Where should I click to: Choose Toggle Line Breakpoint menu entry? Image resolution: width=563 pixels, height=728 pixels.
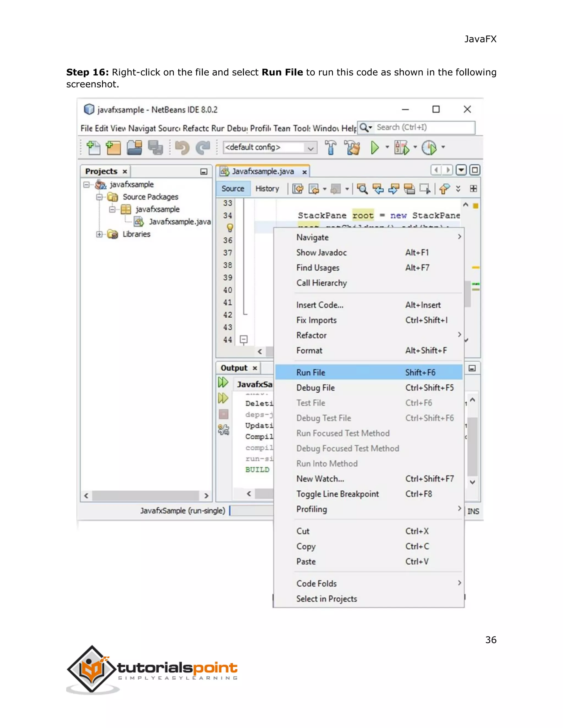click(369, 494)
